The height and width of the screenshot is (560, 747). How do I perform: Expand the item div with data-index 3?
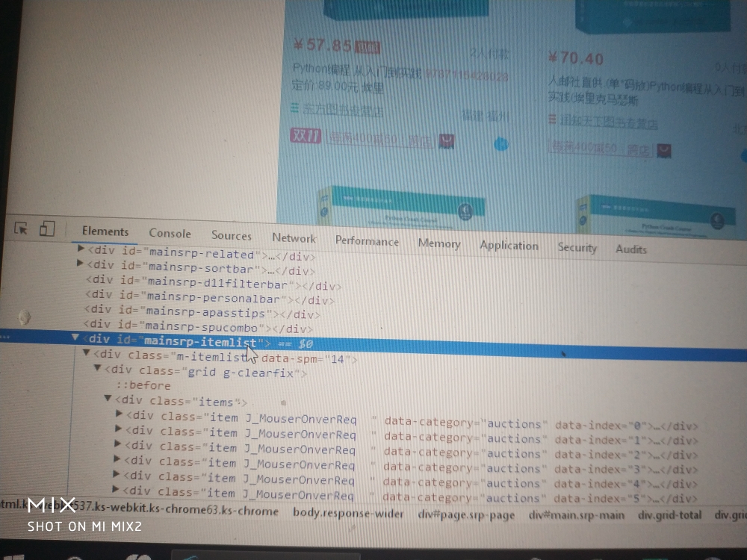[x=117, y=459]
